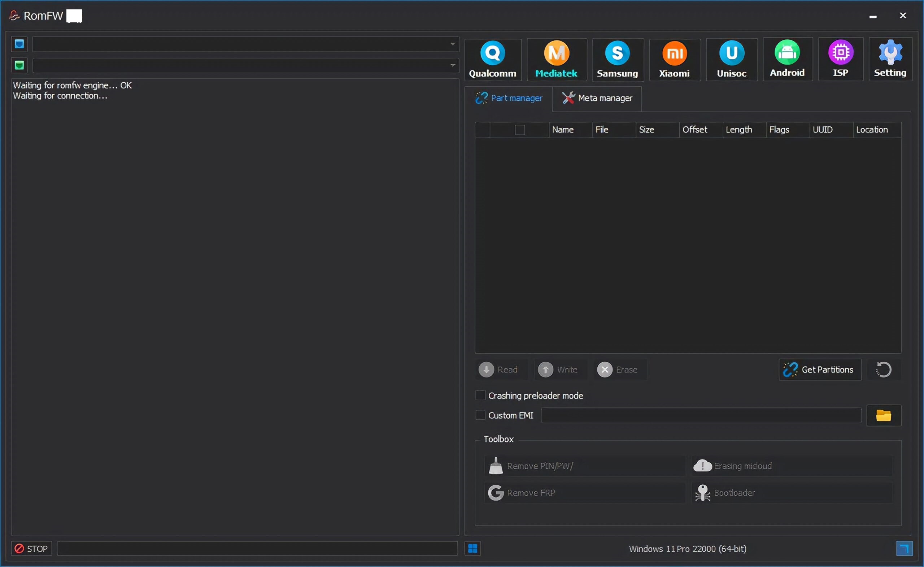Switch to the Meta manager tab
This screenshot has height=567, width=924.
597,98
